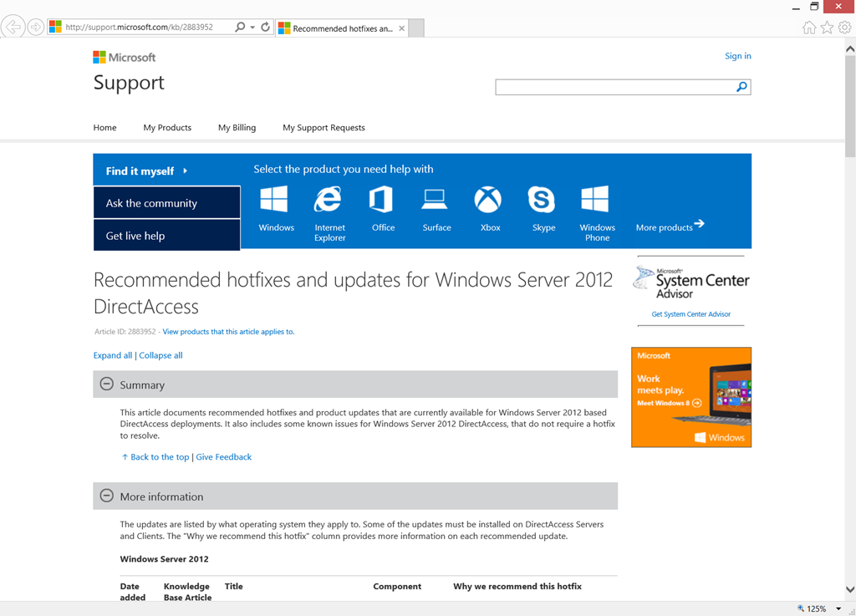
Task: Select Ask the community option
Action: click(166, 203)
